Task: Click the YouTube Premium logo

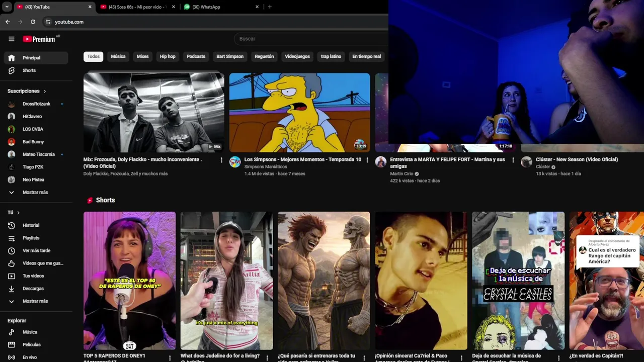Action: click(40, 39)
